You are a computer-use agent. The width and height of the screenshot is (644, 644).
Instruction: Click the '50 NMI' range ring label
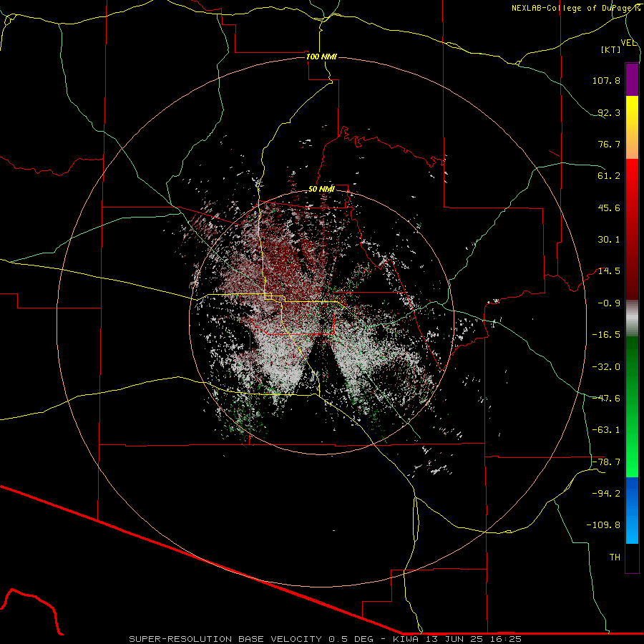[x=321, y=189]
